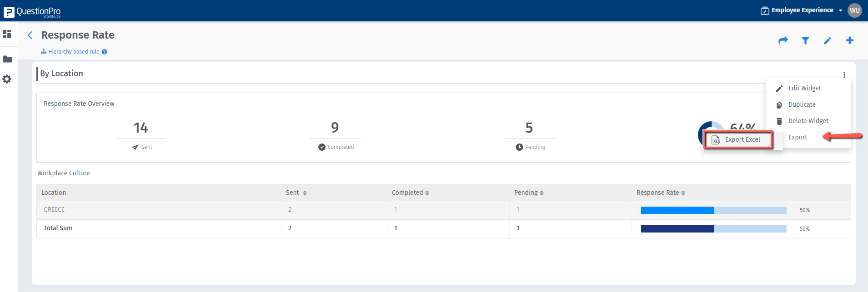This screenshot has height=292, width=868.
Task: Click the 5 Pending count
Action: coord(529,128)
